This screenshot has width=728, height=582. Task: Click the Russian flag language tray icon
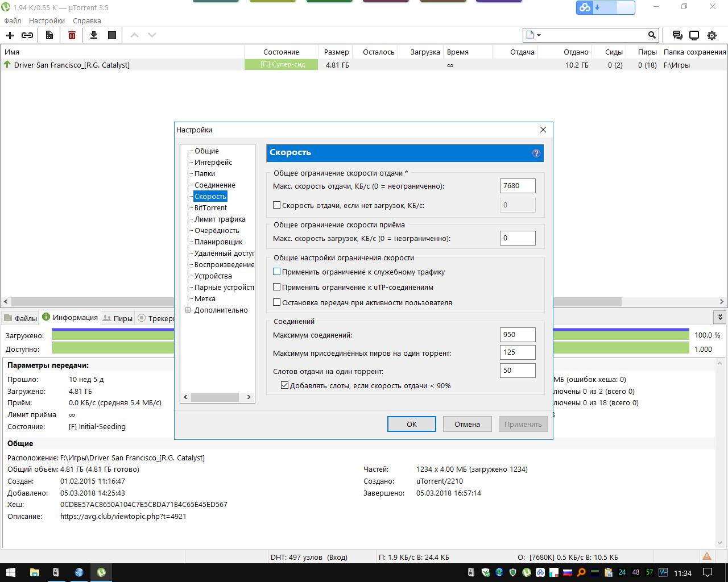(568, 572)
